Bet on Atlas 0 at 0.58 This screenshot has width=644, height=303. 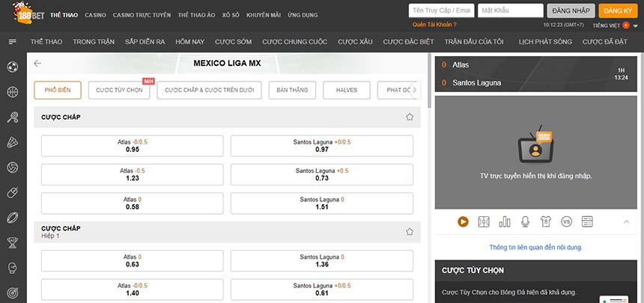coord(133,203)
